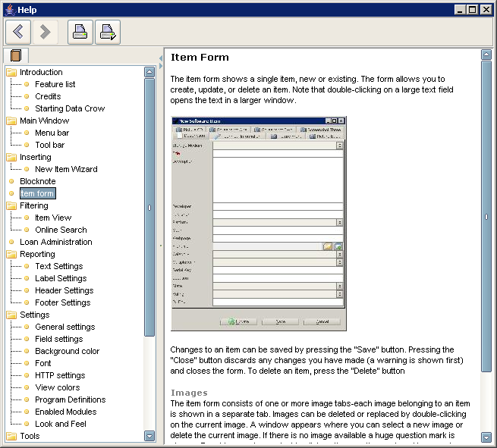
Task: Open the Feature list topic
Action: click(55, 84)
